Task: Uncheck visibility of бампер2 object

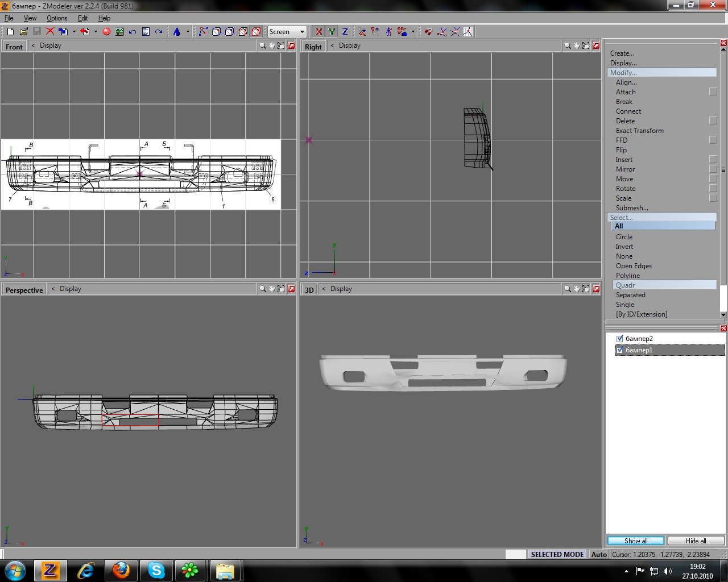Action: 620,338
